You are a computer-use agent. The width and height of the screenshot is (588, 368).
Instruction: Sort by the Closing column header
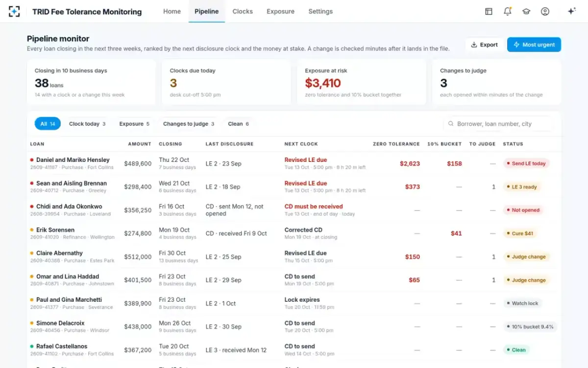point(171,144)
